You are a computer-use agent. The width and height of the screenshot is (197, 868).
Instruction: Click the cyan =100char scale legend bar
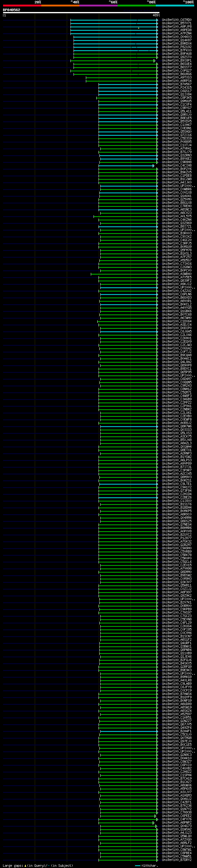click(137, 866)
